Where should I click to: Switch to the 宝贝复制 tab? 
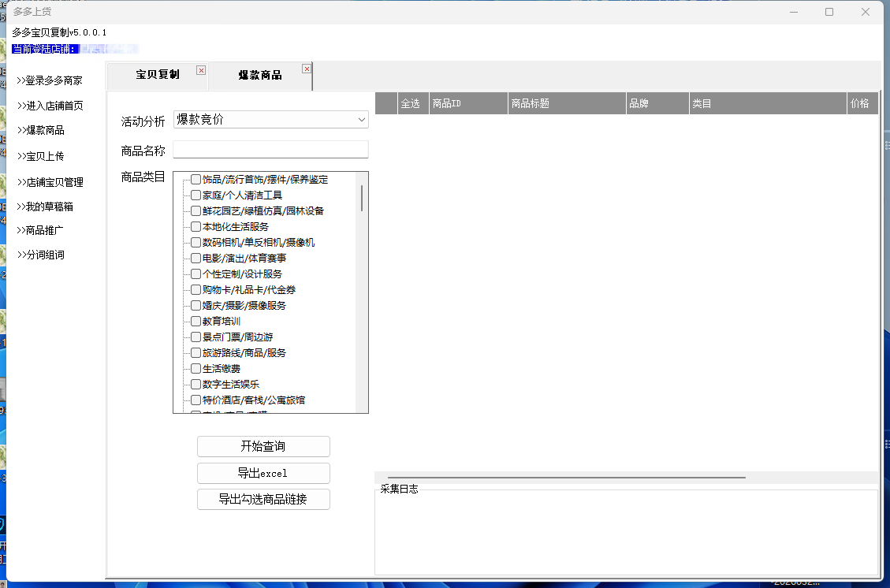(x=157, y=75)
